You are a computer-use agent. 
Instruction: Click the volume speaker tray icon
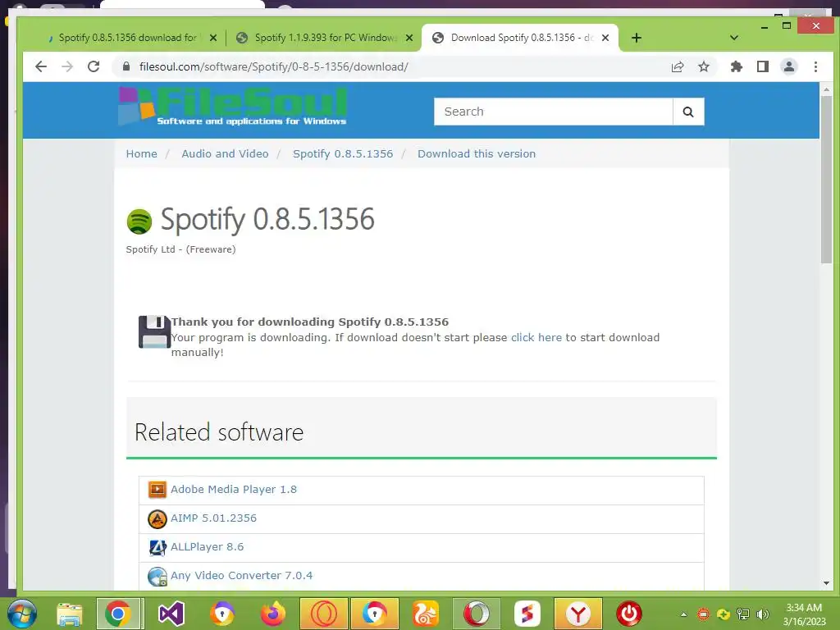[x=762, y=614]
